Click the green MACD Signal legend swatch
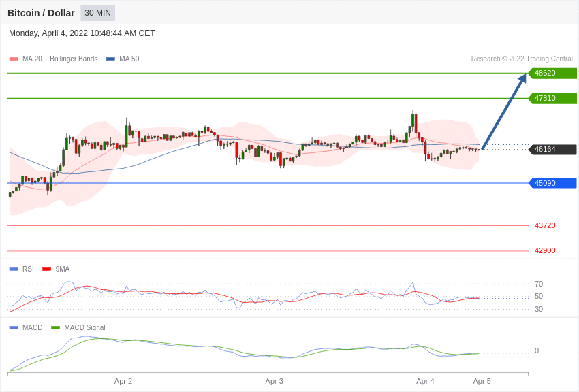This screenshot has height=392, width=579. [55, 327]
